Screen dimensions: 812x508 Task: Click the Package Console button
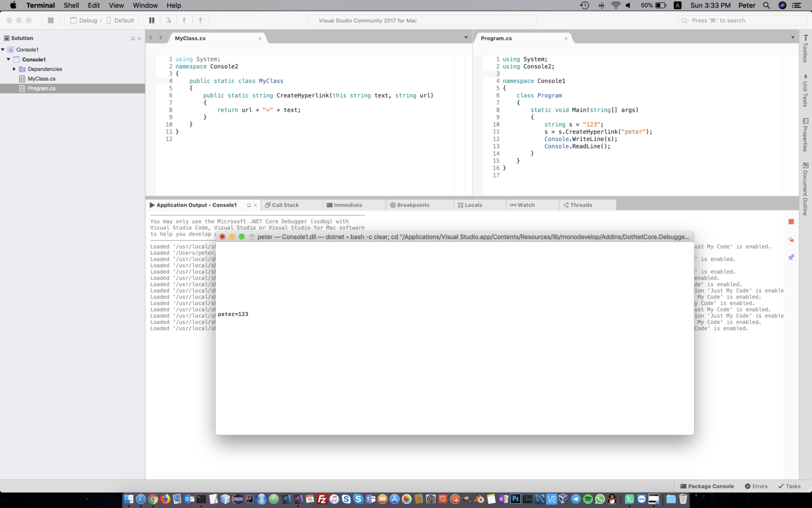click(707, 486)
